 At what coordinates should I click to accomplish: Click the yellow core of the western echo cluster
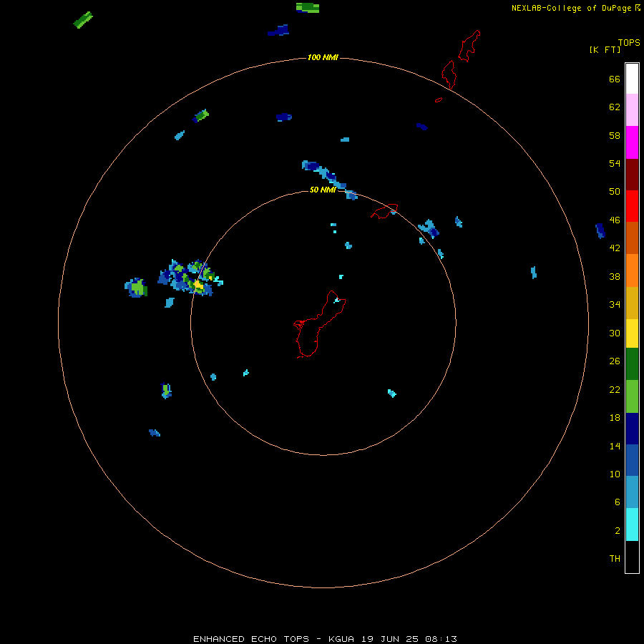point(198,284)
